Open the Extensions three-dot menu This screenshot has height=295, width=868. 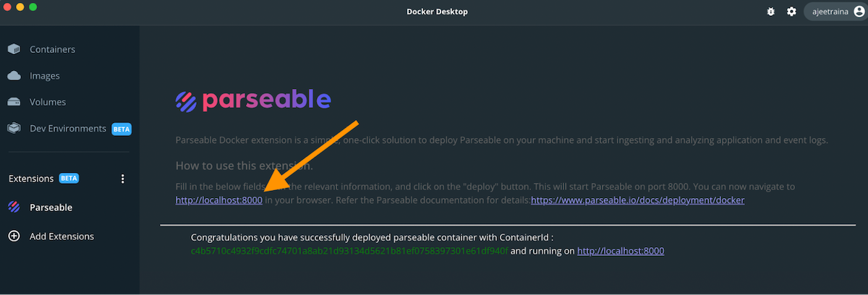122,179
